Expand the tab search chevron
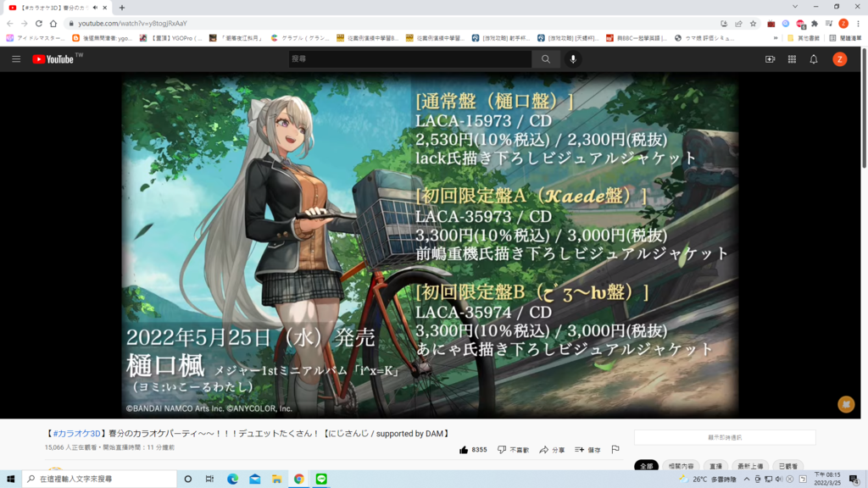The image size is (868, 488). (x=795, y=7)
